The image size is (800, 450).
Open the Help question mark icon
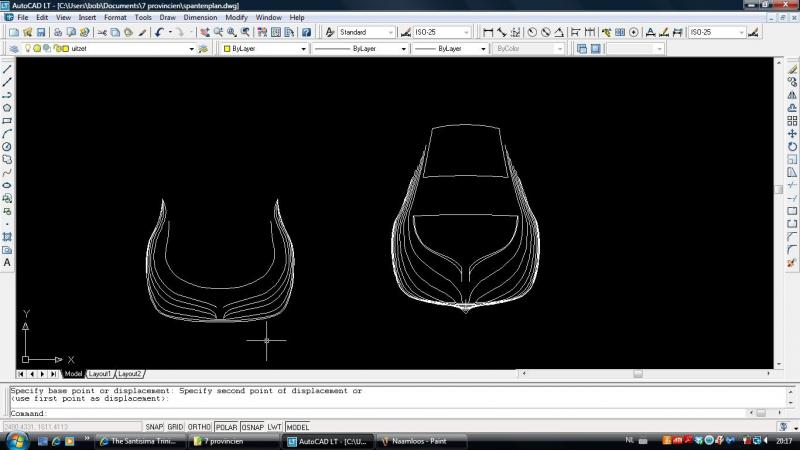click(x=306, y=32)
